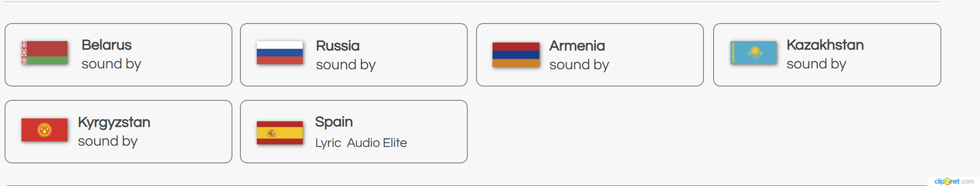
Task: Click the Kyrgyzstan flag icon
Action: click(45, 130)
